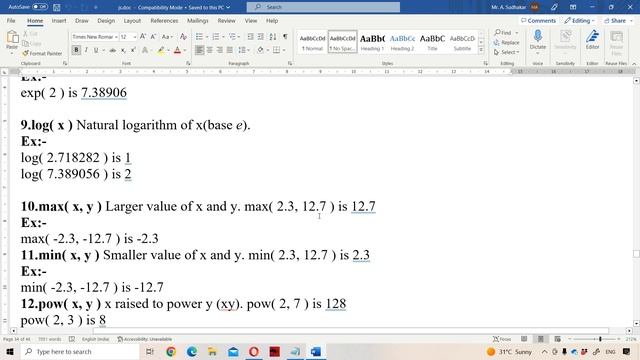Switch to the Layout tab

point(132,20)
